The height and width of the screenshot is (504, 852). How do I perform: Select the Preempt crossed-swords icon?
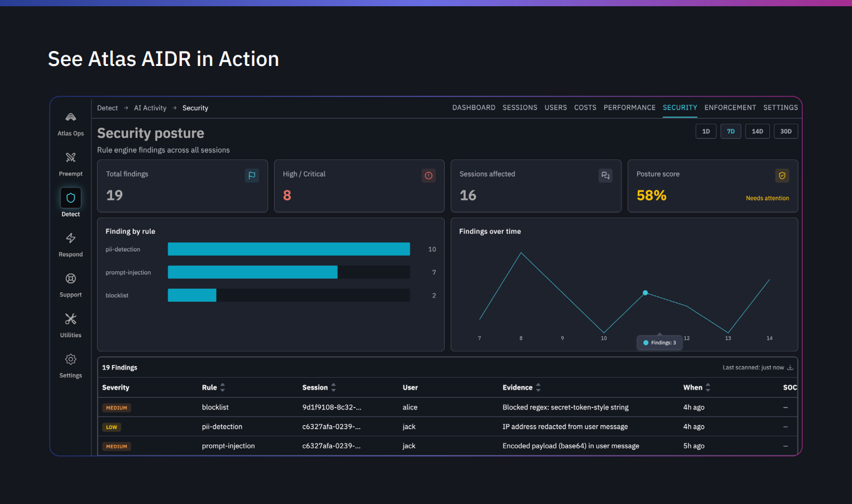tap(70, 157)
